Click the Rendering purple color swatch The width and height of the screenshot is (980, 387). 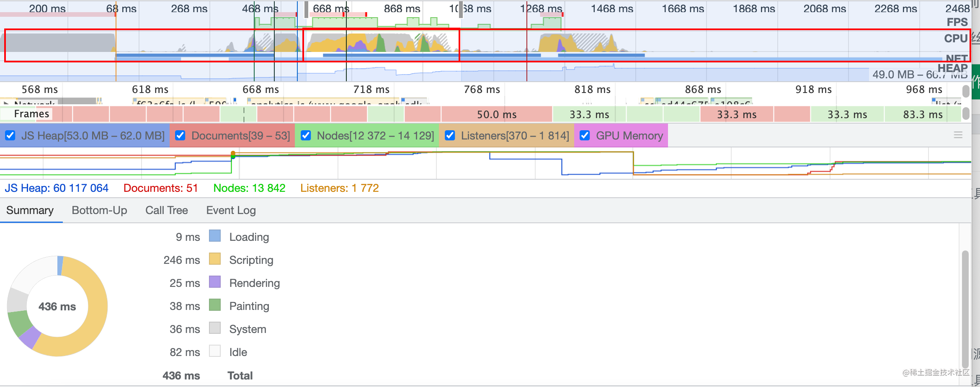(215, 282)
